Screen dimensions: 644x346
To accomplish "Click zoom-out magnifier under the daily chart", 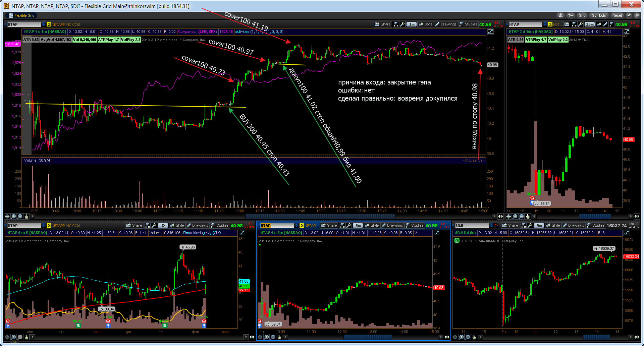I will pos(20,337).
